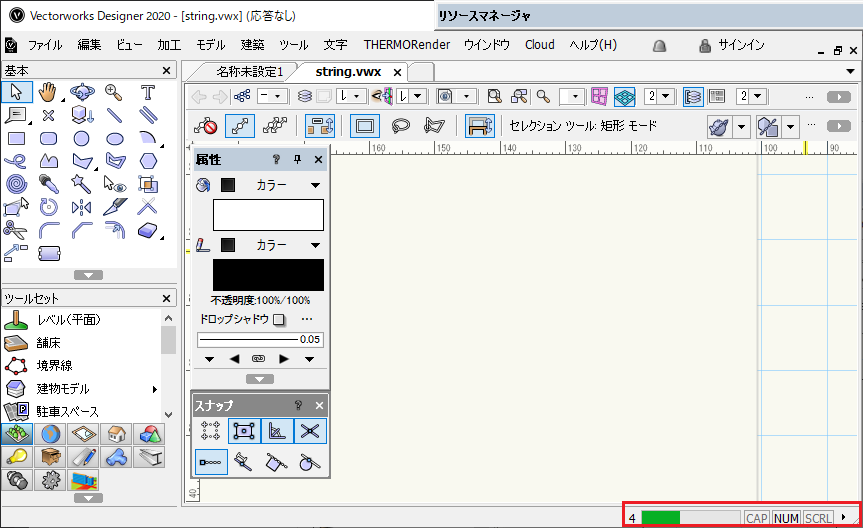
Task: Select the Line tool
Action: click(x=114, y=115)
